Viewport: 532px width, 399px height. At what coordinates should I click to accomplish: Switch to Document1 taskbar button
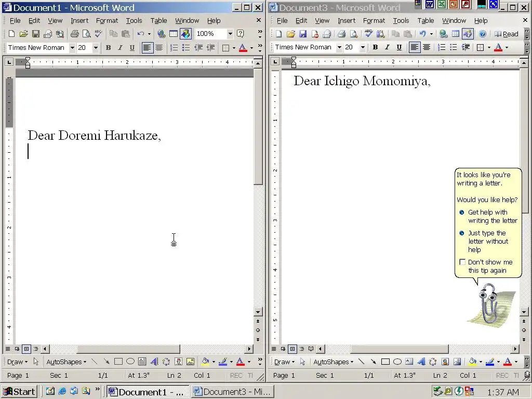(147, 392)
